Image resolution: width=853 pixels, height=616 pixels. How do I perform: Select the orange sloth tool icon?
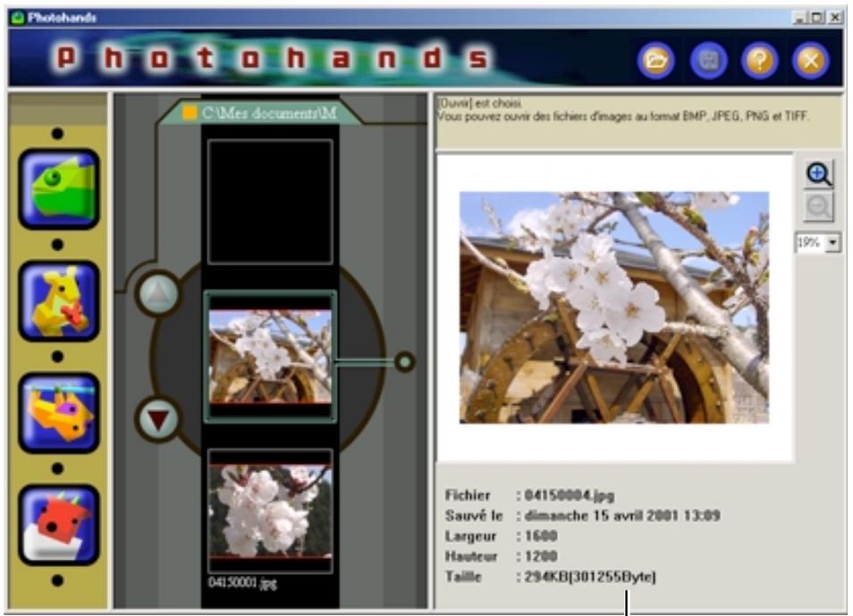click(x=59, y=412)
